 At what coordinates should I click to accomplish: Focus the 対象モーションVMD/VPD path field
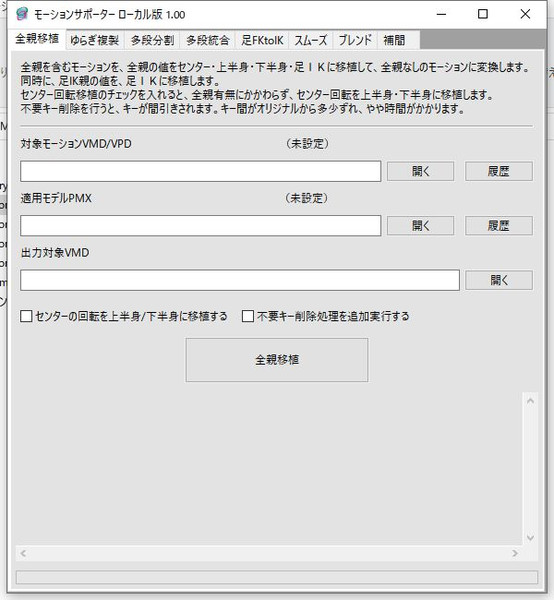coord(200,171)
